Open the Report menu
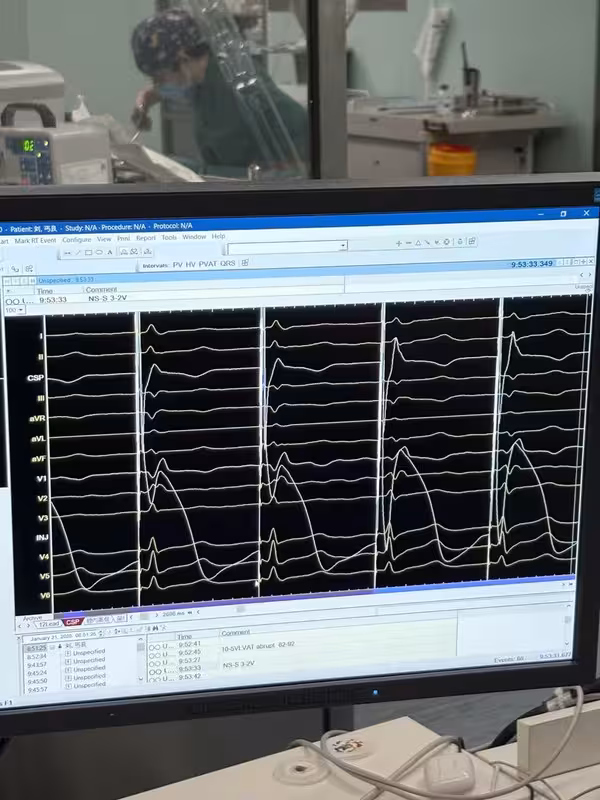Image resolution: width=600 pixels, height=800 pixels. [x=146, y=238]
